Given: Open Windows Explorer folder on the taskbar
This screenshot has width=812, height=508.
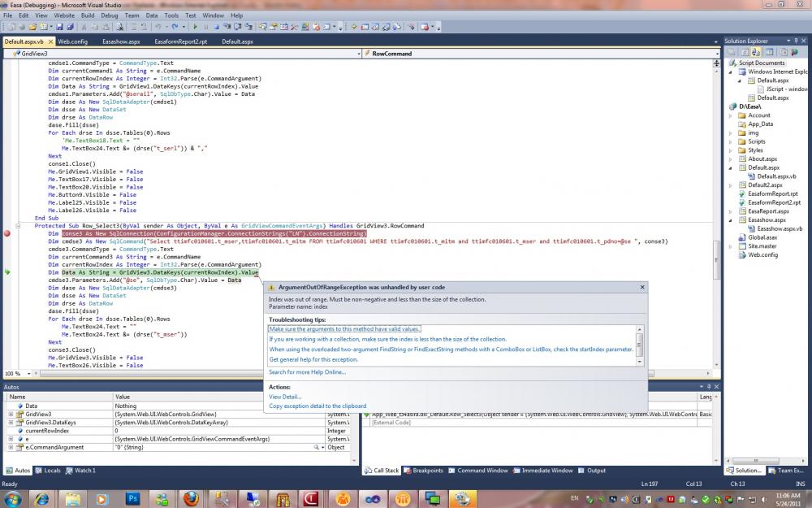Looking at the screenshot, I should (72, 499).
